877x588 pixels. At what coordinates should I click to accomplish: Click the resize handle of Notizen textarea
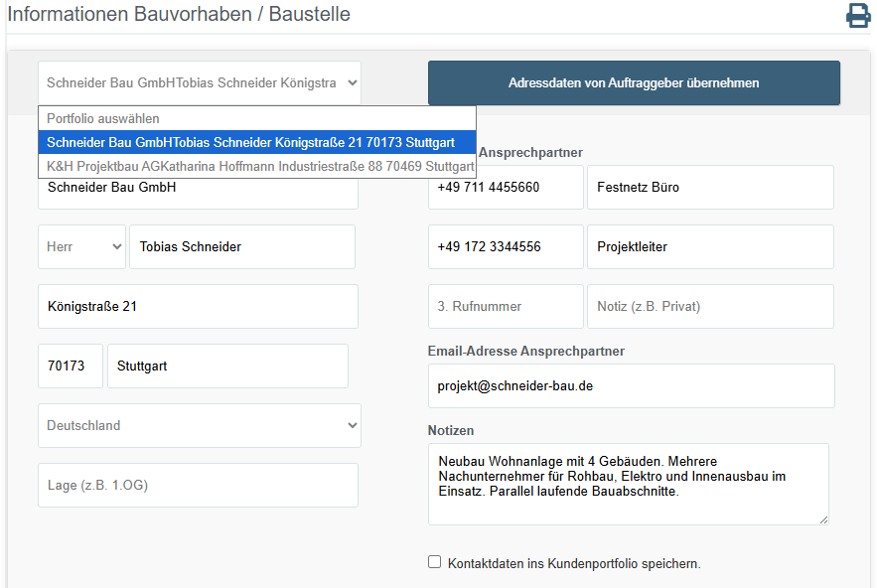(822, 518)
